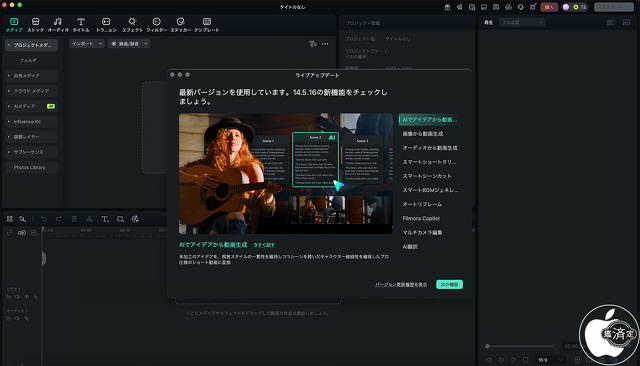Click the バージョン更新履歴を表示 link

pos(401,284)
